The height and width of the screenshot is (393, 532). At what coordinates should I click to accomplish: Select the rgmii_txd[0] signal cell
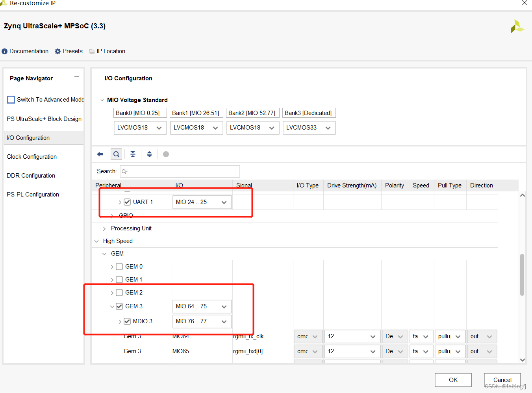(262, 351)
